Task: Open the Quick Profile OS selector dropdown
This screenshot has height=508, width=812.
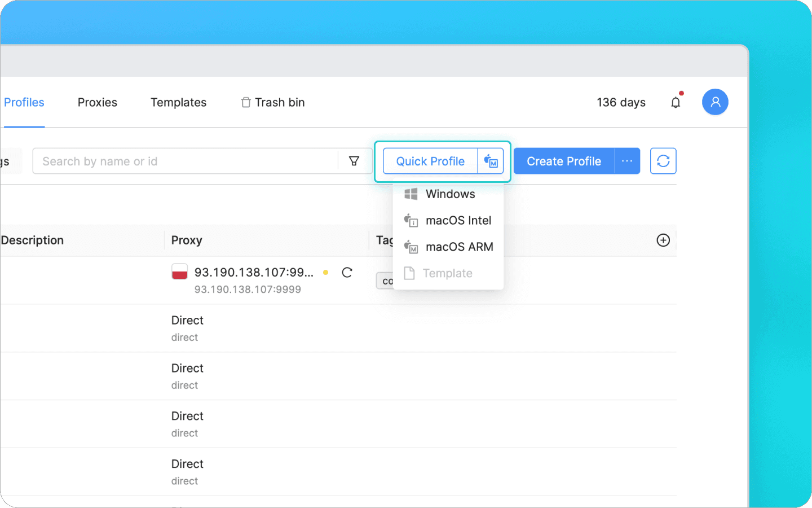Action: 491,161
